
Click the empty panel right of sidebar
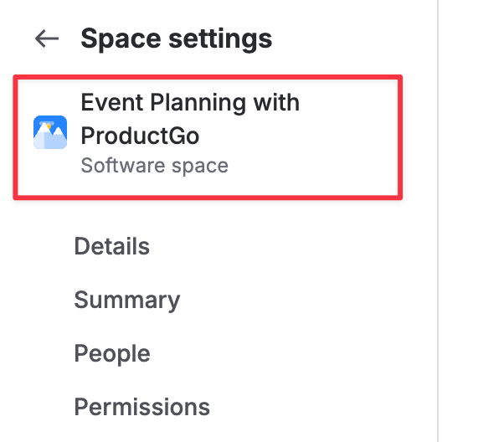pos(471,251)
